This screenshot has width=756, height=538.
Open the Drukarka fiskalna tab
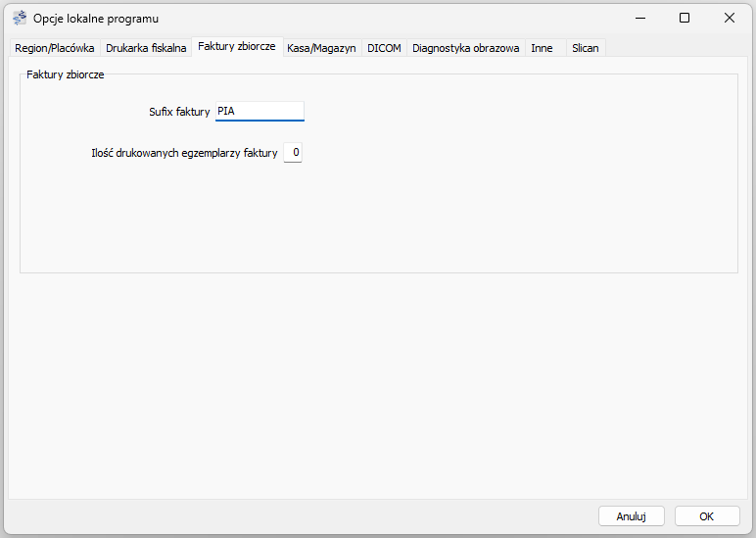pos(146,47)
